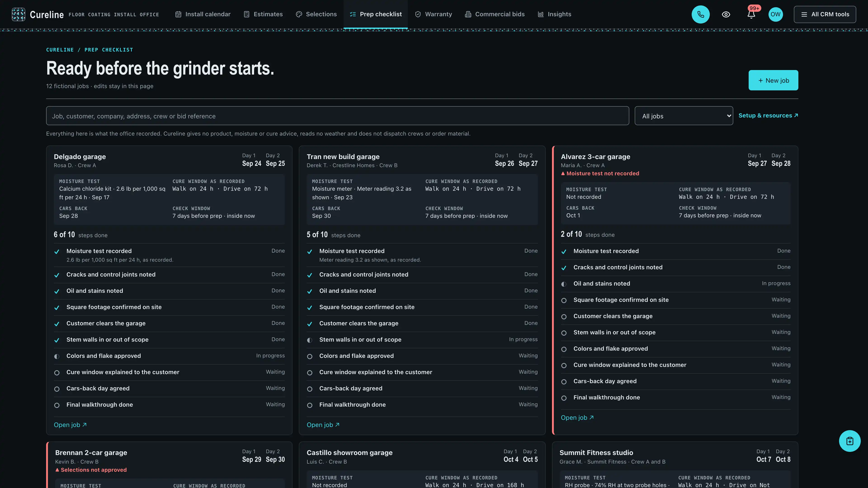This screenshot has width=868, height=488.
Task: Click Brennan 'Selections not approved' warning
Action: (91, 470)
